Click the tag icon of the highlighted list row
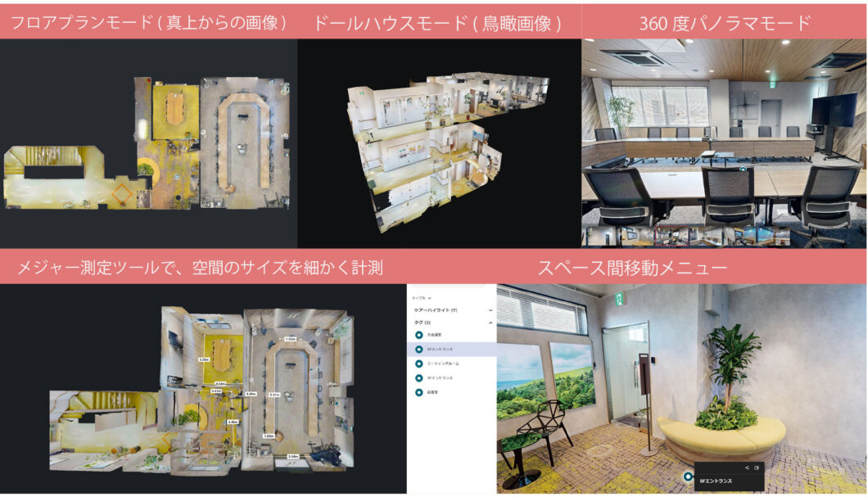 pyautogui.click(x=419, y=350)
